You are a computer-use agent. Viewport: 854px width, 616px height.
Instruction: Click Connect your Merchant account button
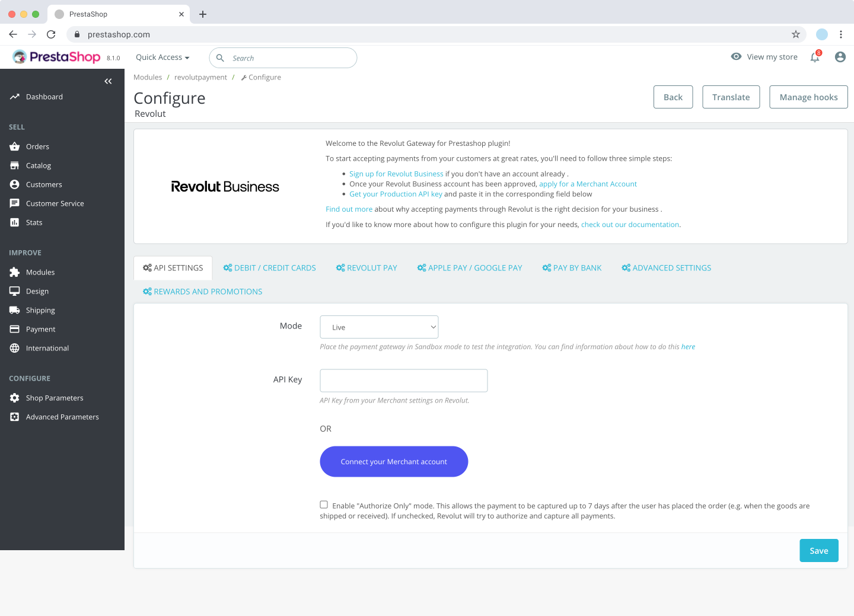[394, 462]
